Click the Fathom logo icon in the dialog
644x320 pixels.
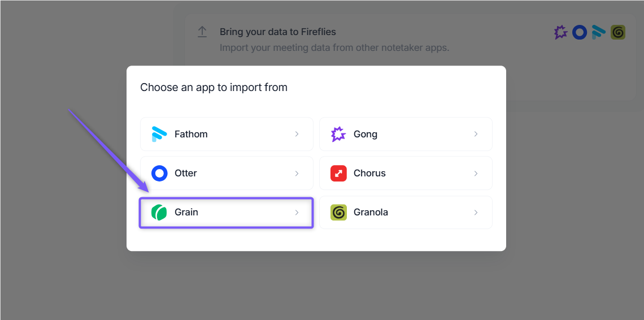159,134
